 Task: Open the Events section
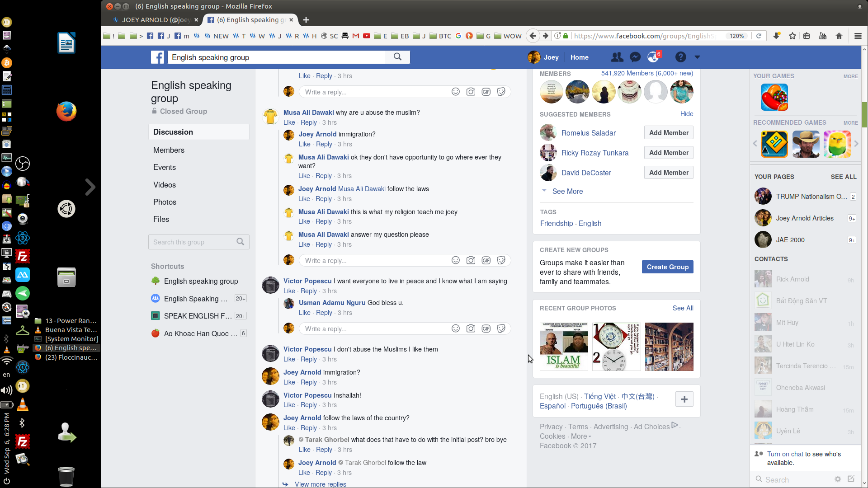[x=165, y=167]
